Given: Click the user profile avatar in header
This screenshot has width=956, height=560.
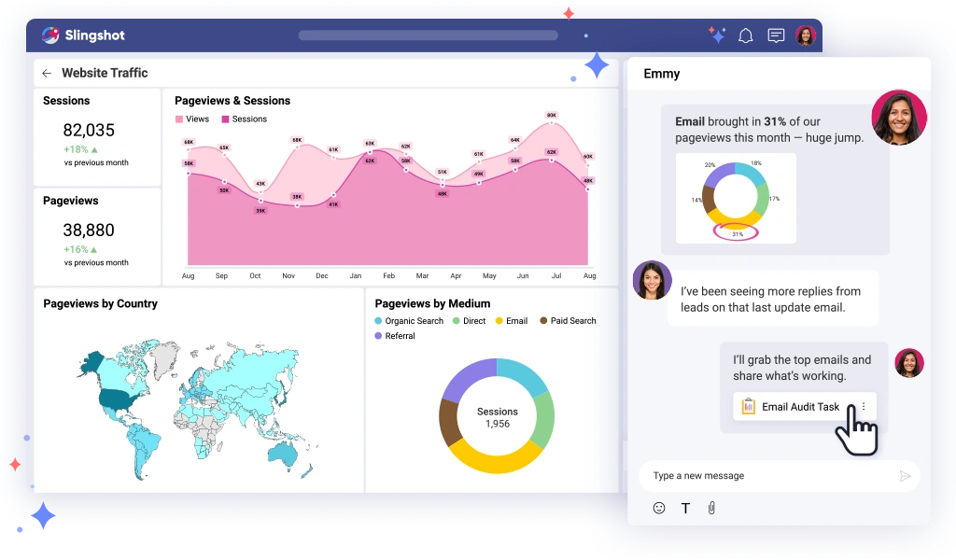Looking at the screenshot, I should click(806, 35).
